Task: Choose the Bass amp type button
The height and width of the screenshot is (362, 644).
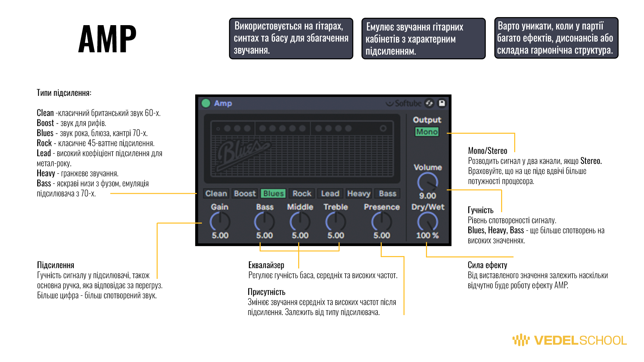Action: pyautogui.click(x=387, y=193)
